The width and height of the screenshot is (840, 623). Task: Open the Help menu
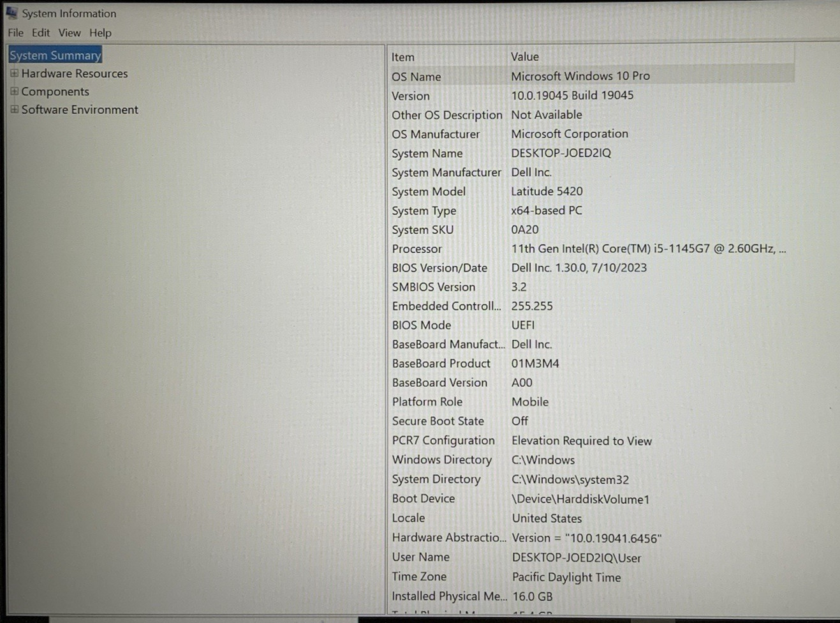click(x=100, y=33)
